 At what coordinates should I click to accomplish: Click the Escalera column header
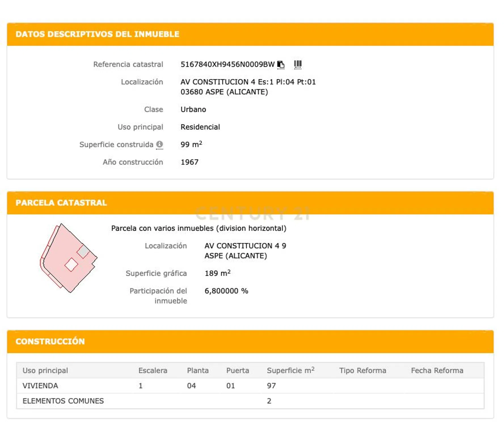click(x=153, y=371)
